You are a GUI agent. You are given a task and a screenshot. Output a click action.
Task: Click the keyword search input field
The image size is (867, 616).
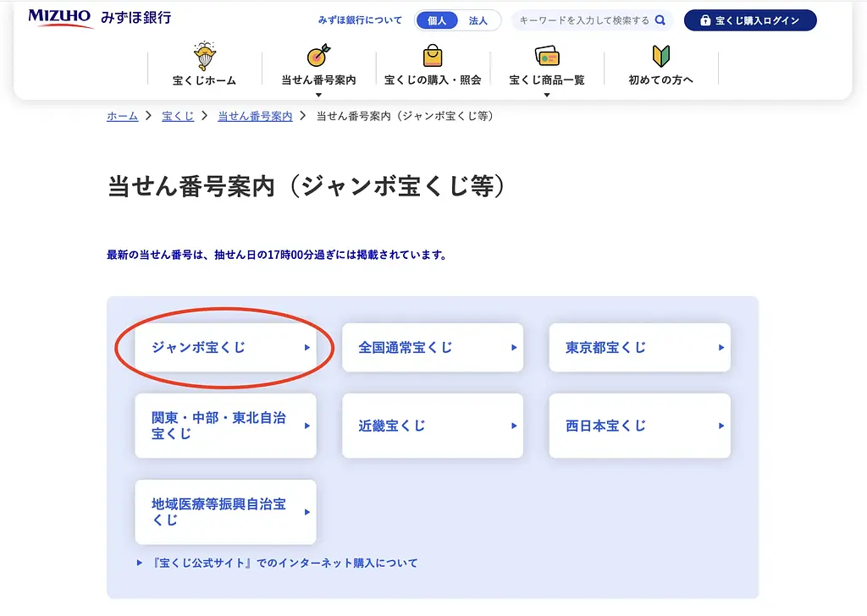584,19
